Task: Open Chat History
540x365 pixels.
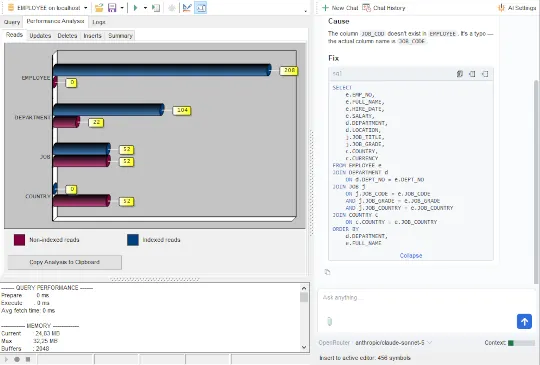Action: coord(384,8)
